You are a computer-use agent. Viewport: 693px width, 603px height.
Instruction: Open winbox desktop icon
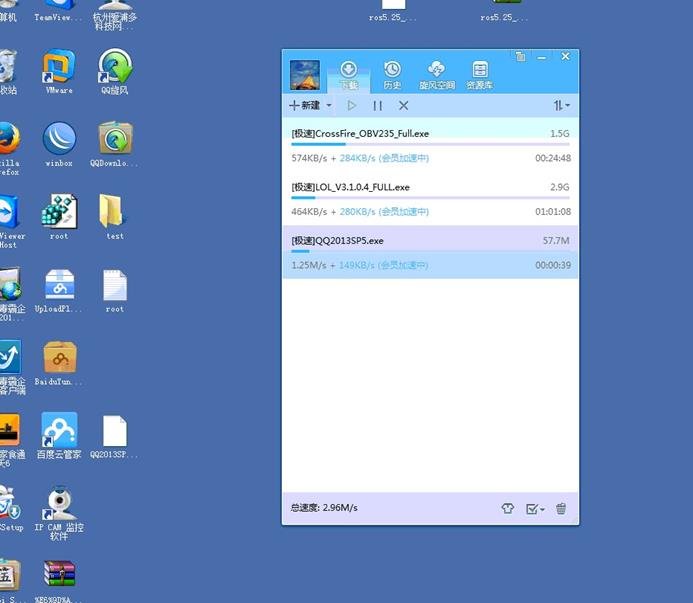coord(59,145)
